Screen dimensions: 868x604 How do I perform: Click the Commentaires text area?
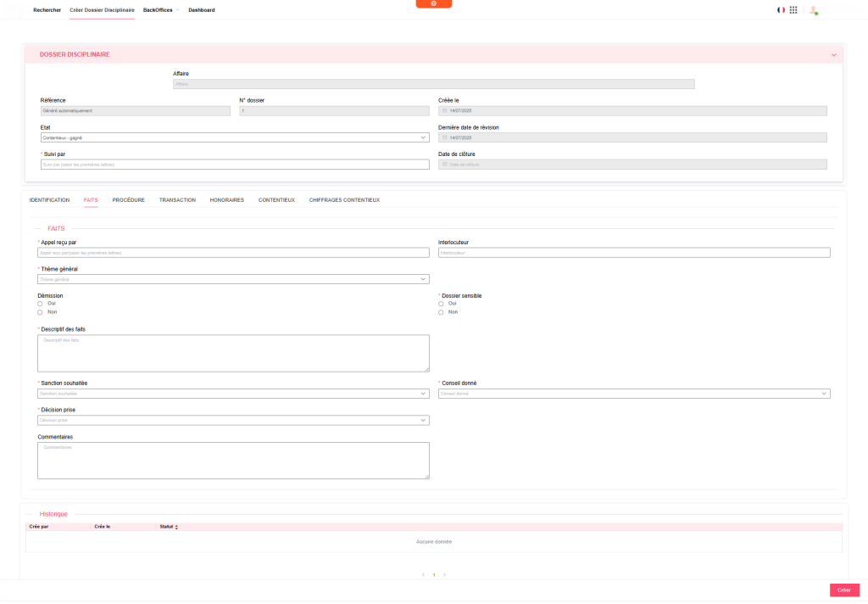pos(233,461)
